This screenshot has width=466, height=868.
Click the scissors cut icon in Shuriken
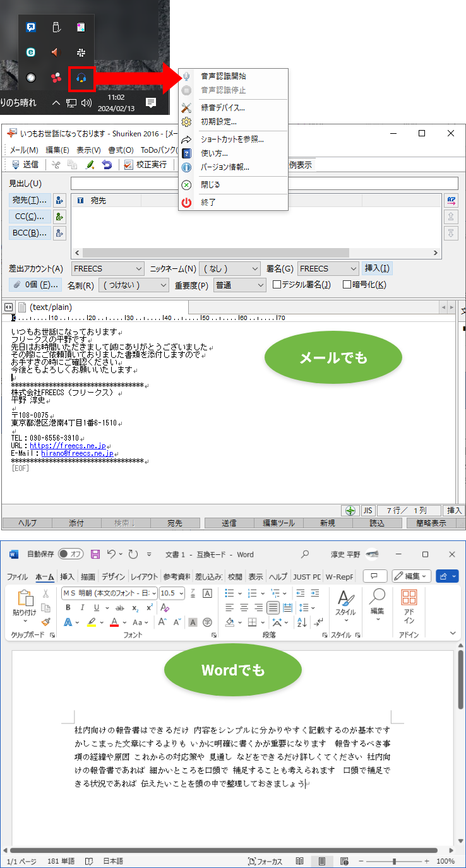[56, 165]
